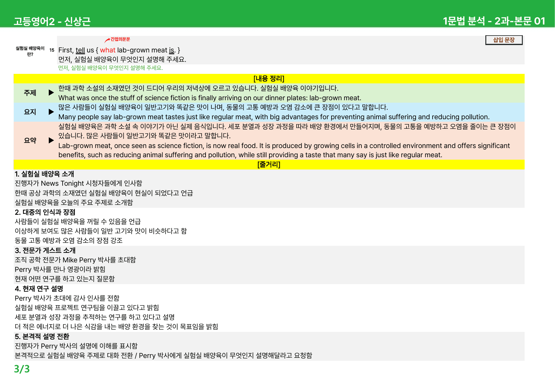Click the line 한때 공상 과학의 소재였던 실험실 배양육이
Screen dimensions: 555x392
pos(104,193)
